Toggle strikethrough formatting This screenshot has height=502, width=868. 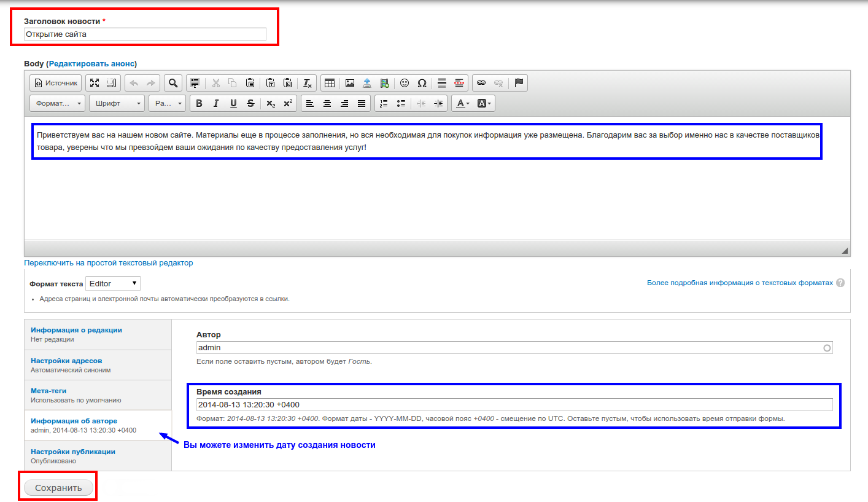point(250,104)
